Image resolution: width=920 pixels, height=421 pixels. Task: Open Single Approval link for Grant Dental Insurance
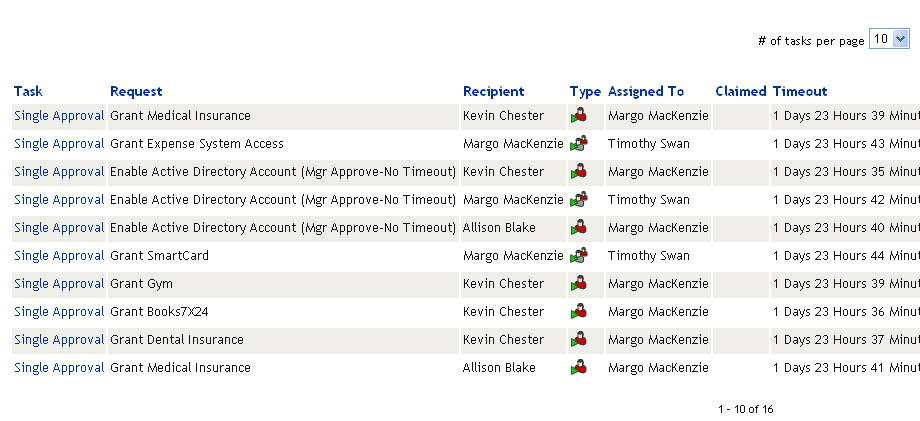tap(59, 340)
